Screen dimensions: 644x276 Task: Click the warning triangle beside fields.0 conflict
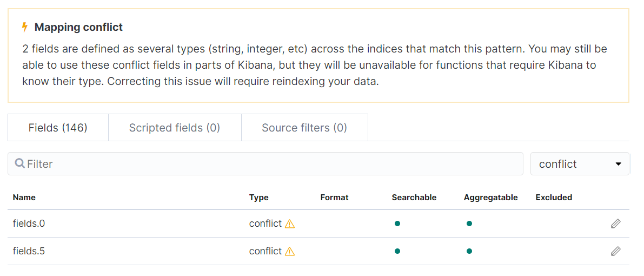click(x=290, y=224)
